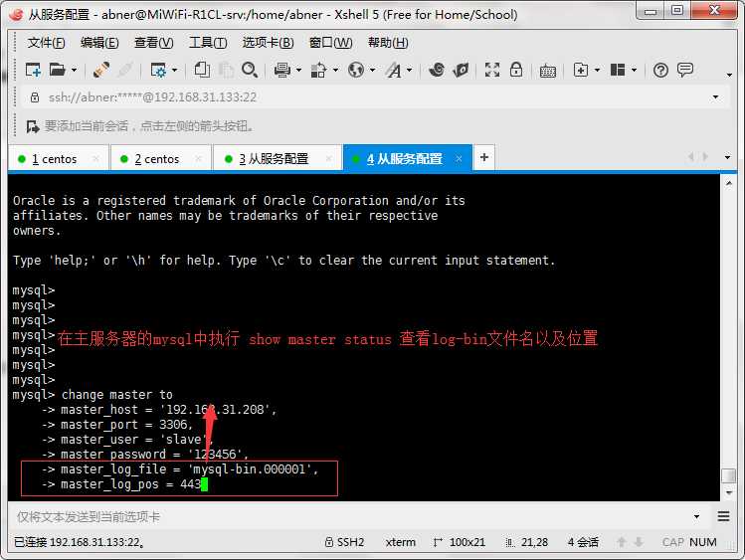
Task: Click terminal scrollbar up arrow
Action: [x=729, y=183]
